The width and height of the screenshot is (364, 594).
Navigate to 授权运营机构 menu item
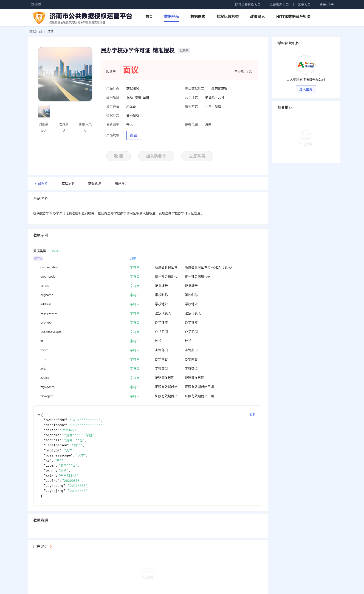pyautogui.click(x=228, y=17)
